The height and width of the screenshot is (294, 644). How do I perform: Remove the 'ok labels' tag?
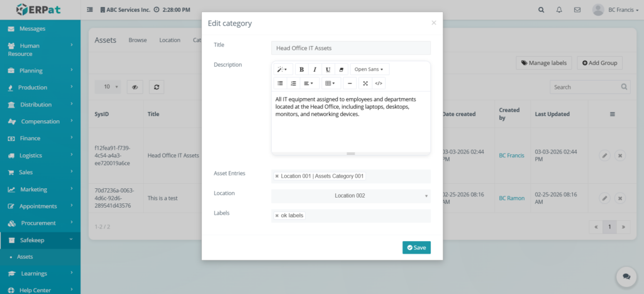point(277,216)
